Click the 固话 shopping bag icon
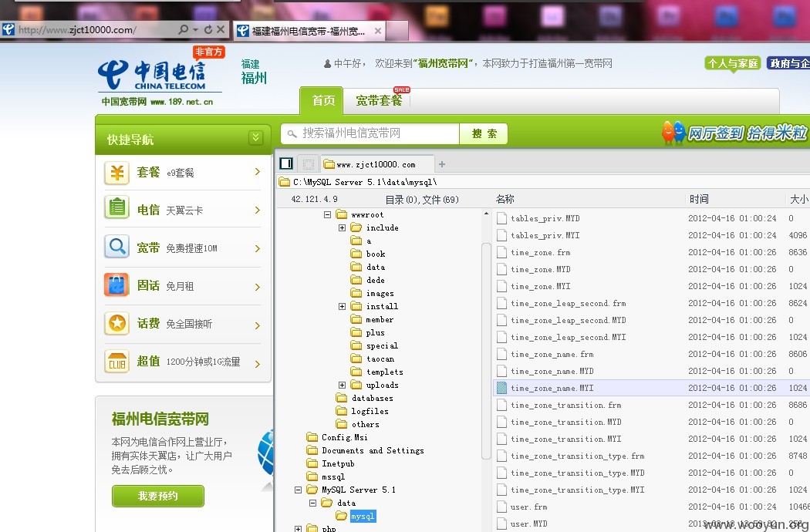 116,285
